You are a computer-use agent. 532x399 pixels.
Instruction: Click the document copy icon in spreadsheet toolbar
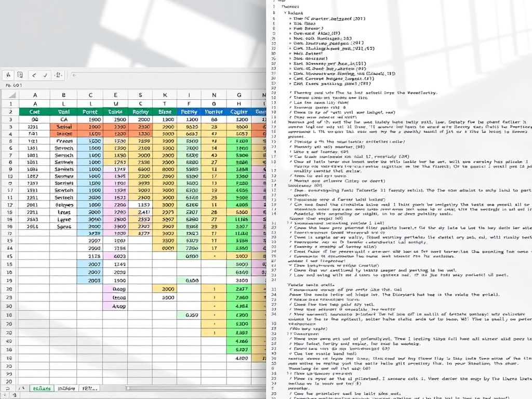point(20,75)
